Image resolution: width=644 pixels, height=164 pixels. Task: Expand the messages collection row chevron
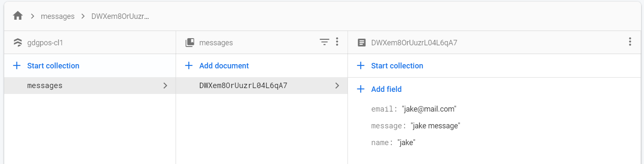click(x=165, y=86)
